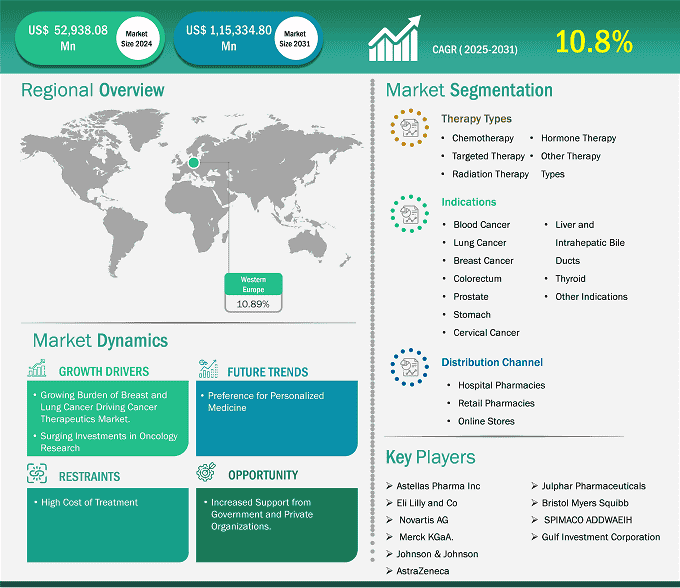Select Blood Cancer indication
This screenshot has width=680, height=588.
point(481,225)
